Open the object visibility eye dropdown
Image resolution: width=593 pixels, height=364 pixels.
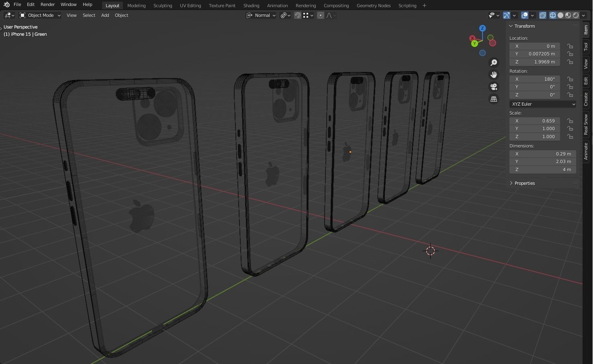(494, 15)
